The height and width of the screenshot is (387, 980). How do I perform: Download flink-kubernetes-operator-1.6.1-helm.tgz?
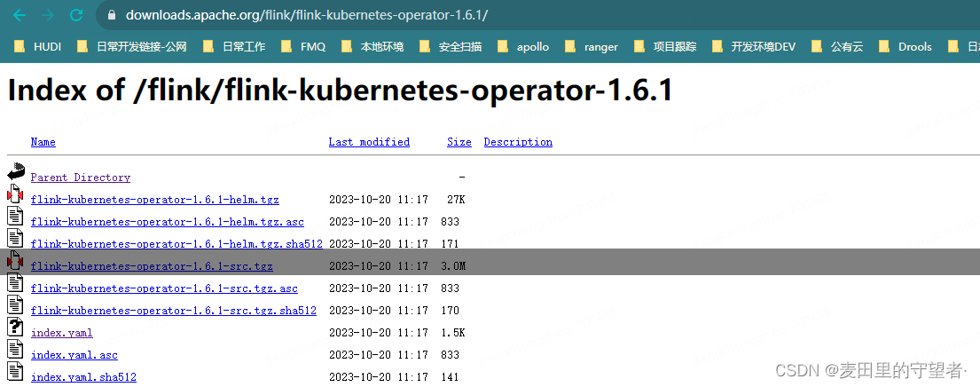coord(155,200)
